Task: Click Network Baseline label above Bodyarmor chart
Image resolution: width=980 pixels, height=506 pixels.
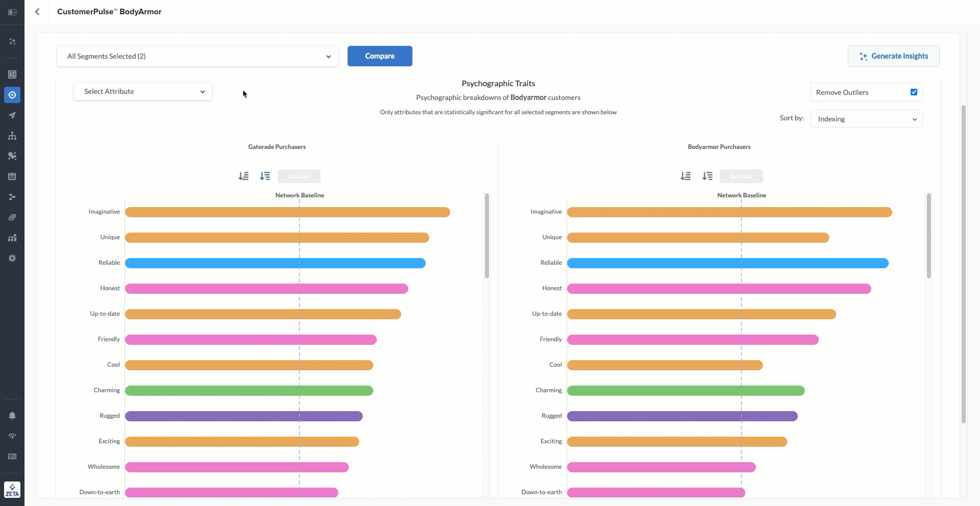Action: tap(742, 195)
